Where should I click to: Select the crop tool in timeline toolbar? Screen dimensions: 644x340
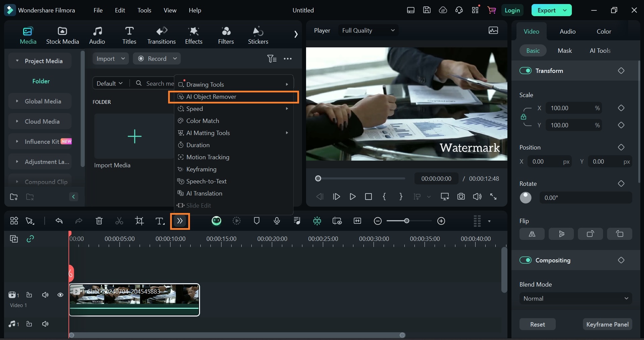point(139,221)
